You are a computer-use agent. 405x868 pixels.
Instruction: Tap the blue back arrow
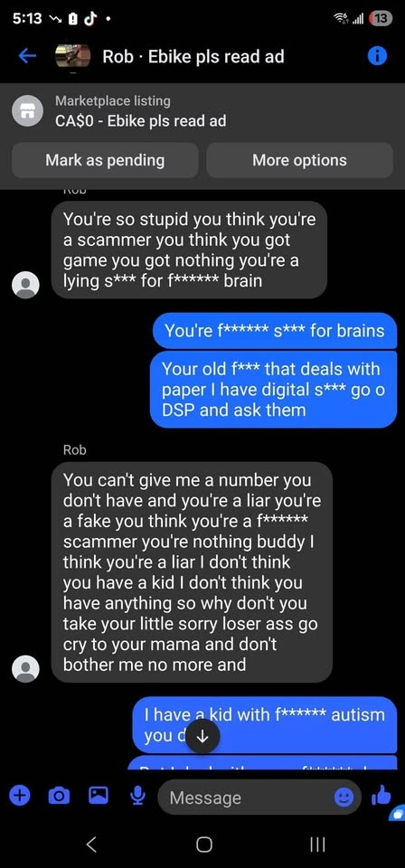click(x=26, y=55)
